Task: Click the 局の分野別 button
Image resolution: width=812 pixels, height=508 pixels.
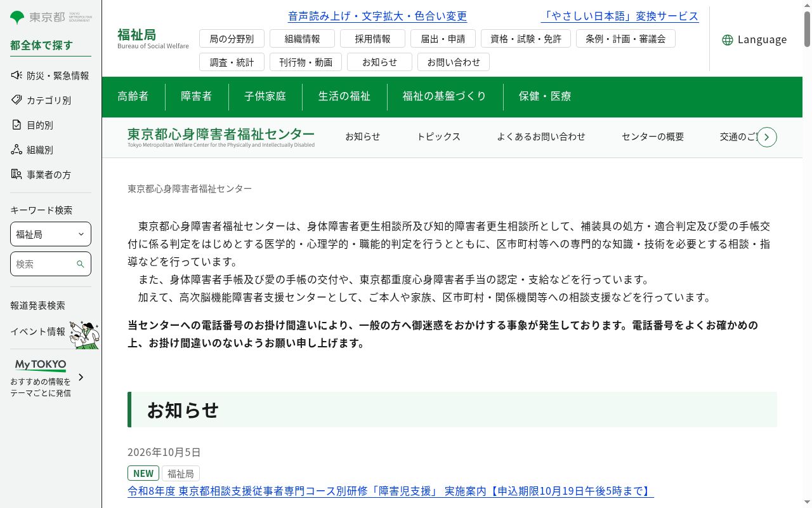Action: [232, 39]
